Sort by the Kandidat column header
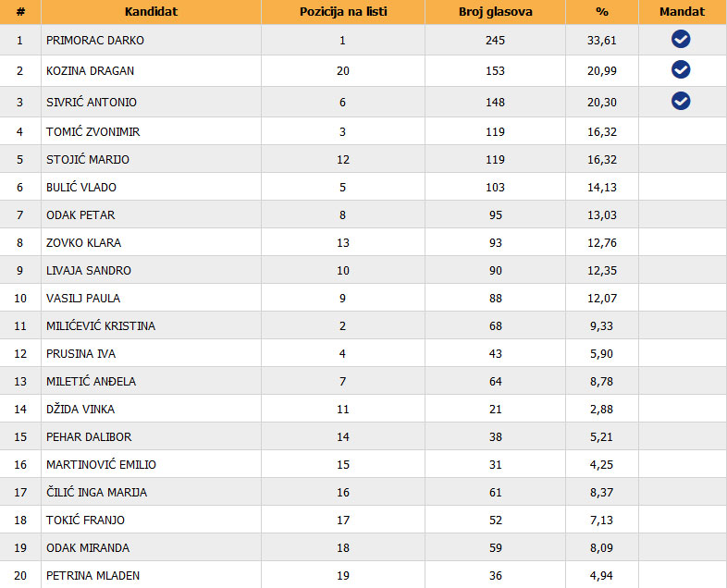This screenshot has width=727, height=588. pyautogui.click(x=151, y=12)
